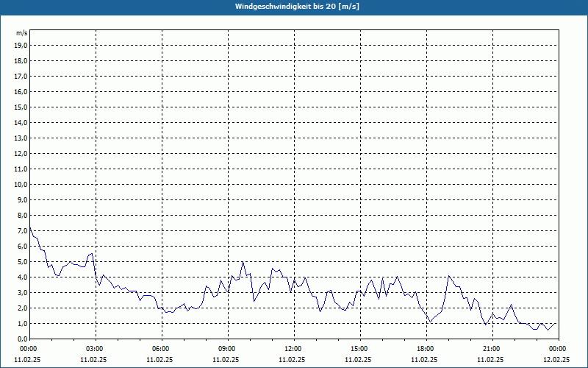Click the 11.02.25 date under 18:00
The image size is (588, 368).
click(424, 359)
